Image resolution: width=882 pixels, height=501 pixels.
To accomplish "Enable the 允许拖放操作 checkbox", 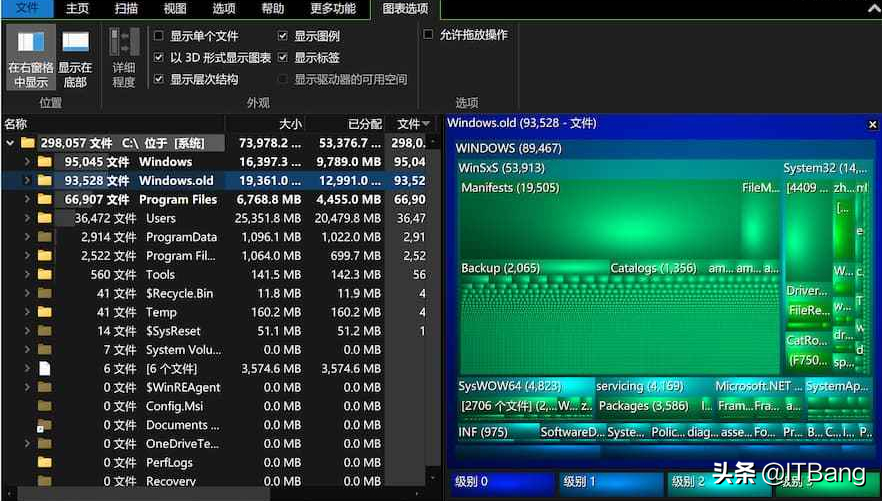I will pyautogui.click(x=429, y=35).
